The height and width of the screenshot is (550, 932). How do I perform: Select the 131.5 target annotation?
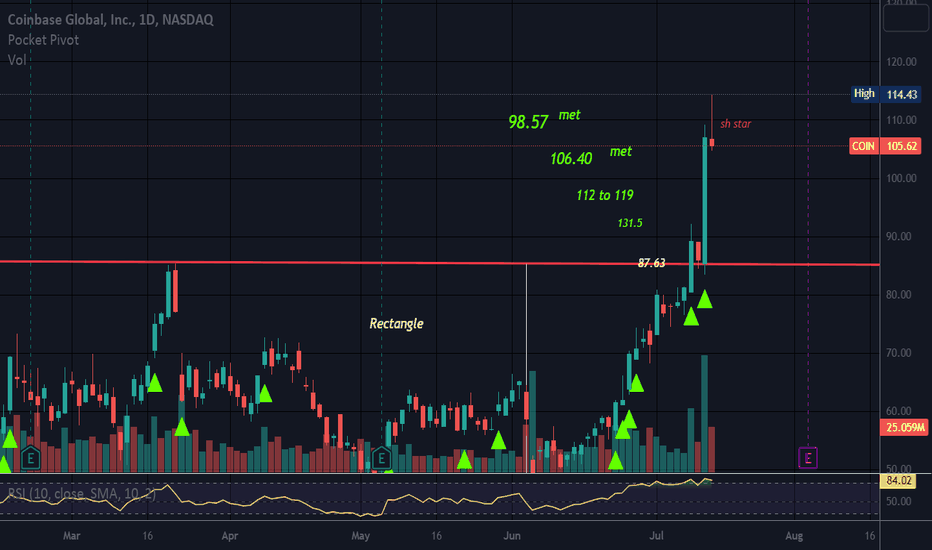tap(630, 223)
